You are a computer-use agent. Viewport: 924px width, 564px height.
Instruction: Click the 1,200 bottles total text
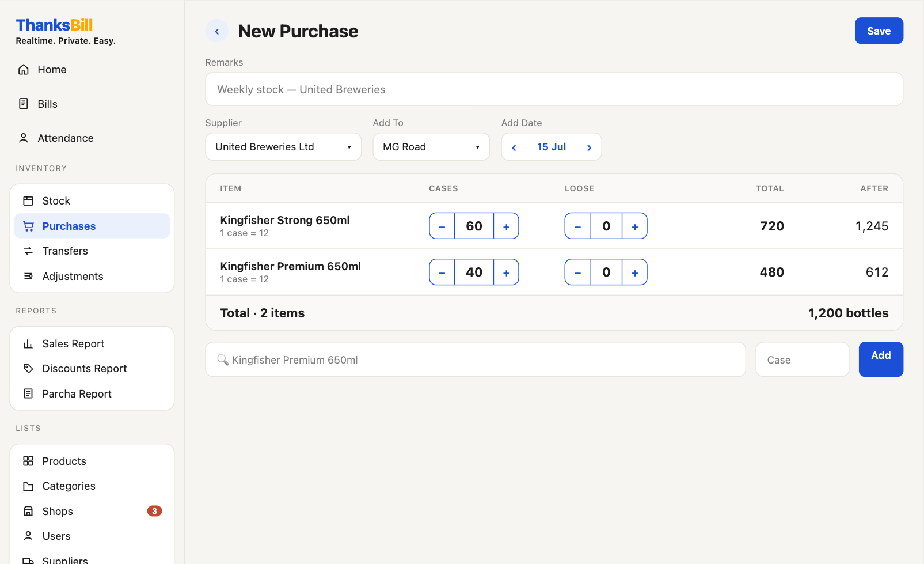pos(848,313)
